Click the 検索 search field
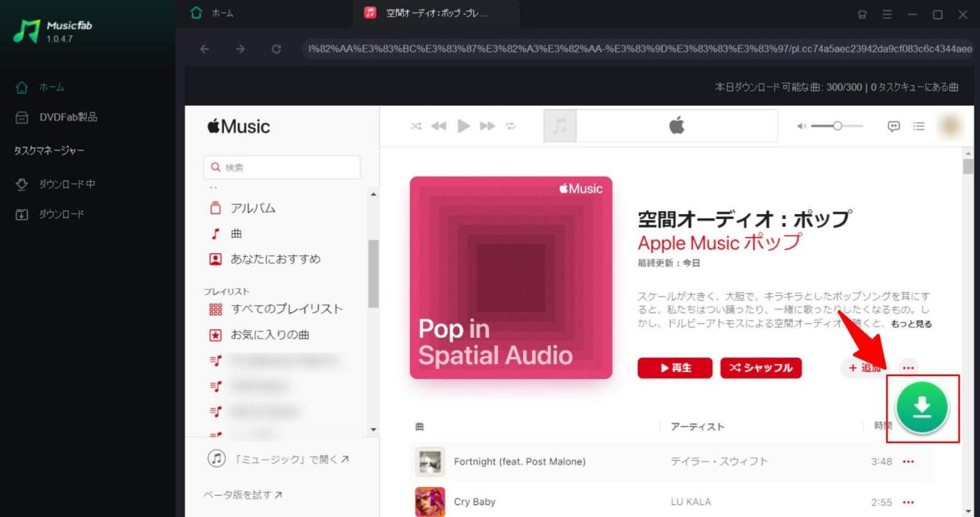Image resolution: width=980 pixels, height=517 pixels. tap(281, 168)
